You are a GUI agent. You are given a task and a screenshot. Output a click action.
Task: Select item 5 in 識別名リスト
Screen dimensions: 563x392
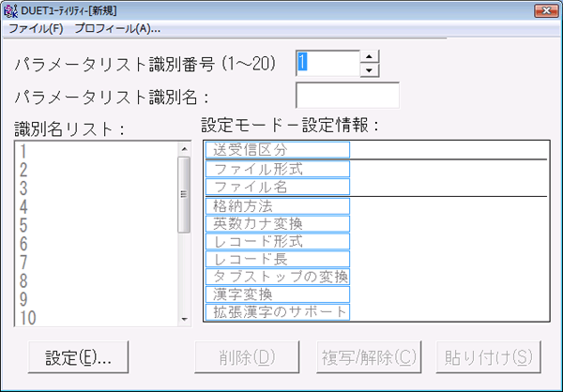point(94,225)
